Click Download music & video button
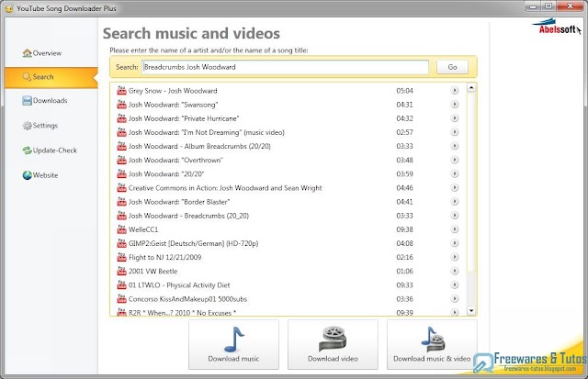The image size is (588, 379). pyautogui.click(x=432, y=344)
